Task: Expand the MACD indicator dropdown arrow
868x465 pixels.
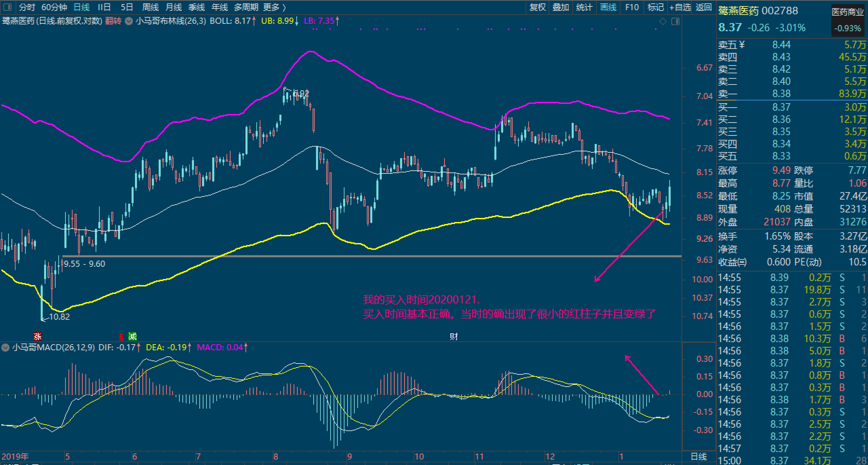Action: (5, 348)
